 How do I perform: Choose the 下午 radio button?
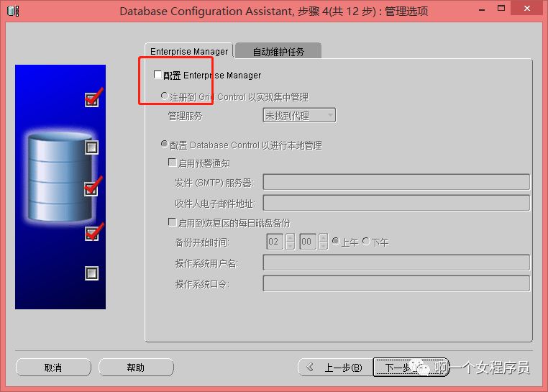pyautogui.click(x=366, y=241)
